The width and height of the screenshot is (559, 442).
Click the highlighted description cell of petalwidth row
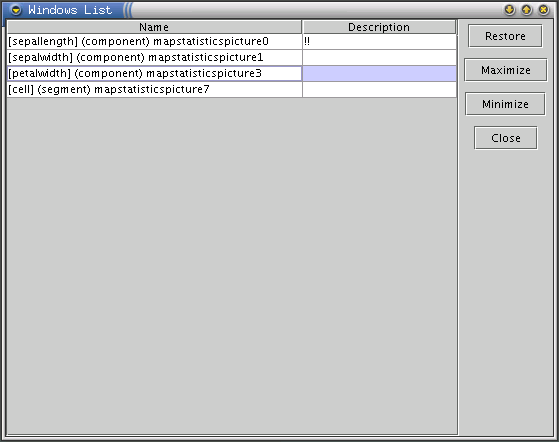pos(379,73)
